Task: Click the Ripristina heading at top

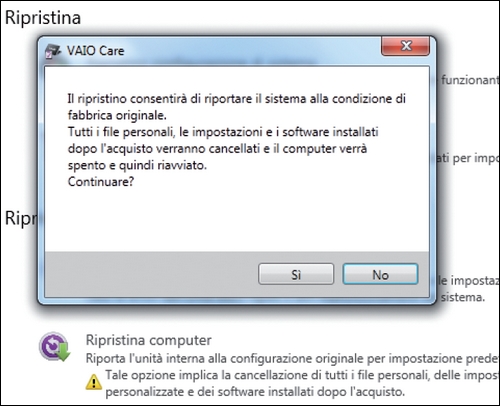Action: click(x=43, y=17)
